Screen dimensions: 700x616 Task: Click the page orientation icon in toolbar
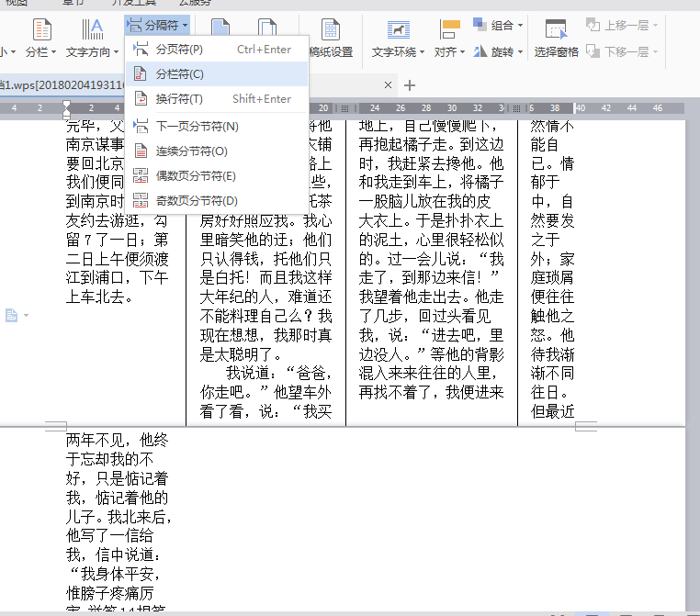coord(268,27)
